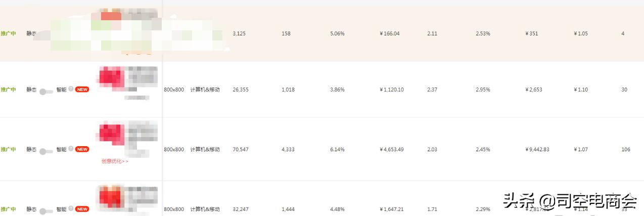Image resolution: width=644 pixels, height=216 pixels.
Task: Toggle 静态/智能 switch in the 32,247 row
Action: [x=46, y=211]
